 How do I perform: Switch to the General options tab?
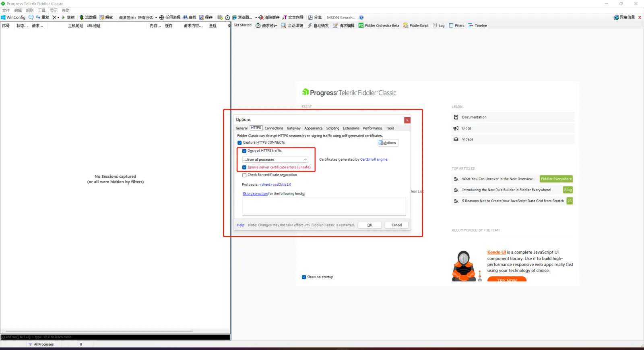point(242,128)
